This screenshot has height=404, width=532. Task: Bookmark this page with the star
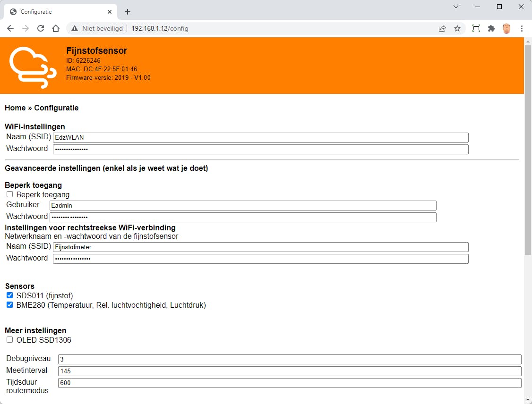(x=457, y=28)
